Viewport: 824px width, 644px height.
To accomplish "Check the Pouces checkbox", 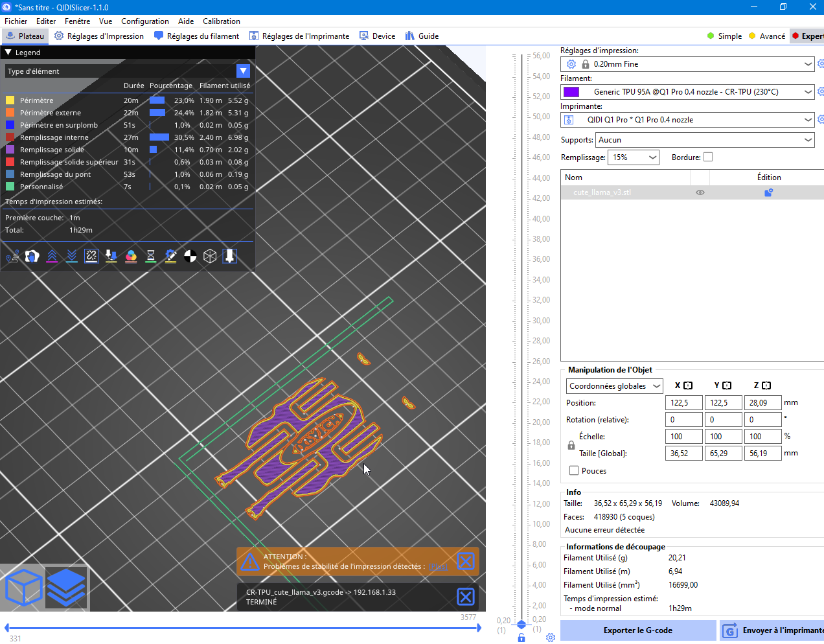I will tap(574, 471).
